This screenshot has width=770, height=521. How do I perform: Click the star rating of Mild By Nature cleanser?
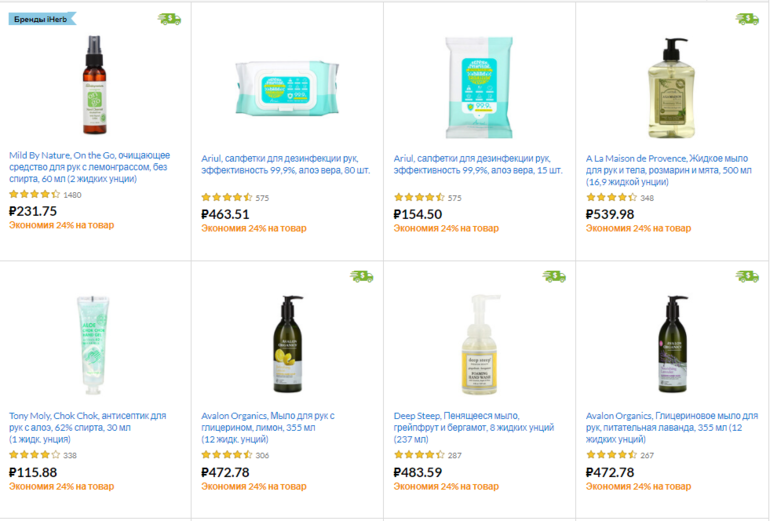coord(35,194)
